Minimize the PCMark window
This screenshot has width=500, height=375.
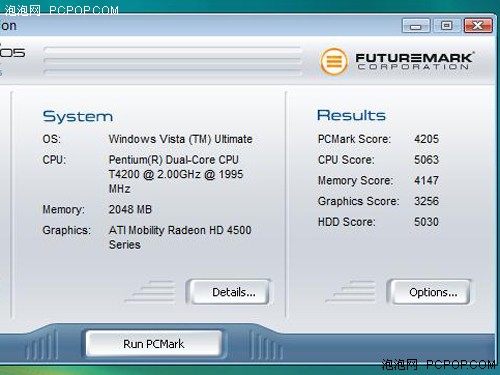[416, 26]
